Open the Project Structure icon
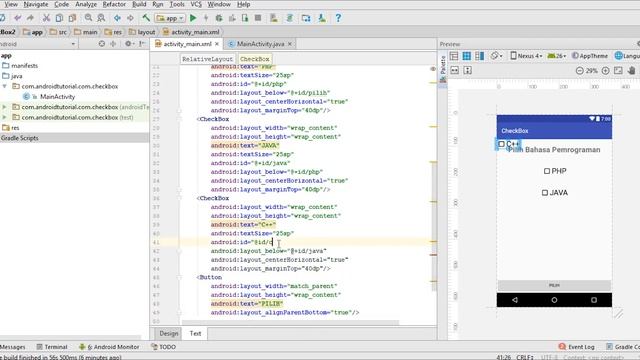 (x=306, y=18)
